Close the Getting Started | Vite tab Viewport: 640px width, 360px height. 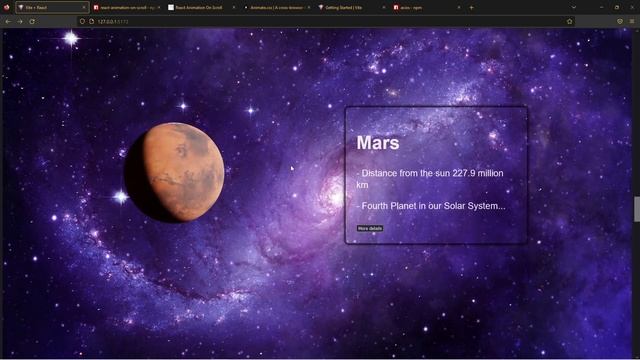coord(384,7)
